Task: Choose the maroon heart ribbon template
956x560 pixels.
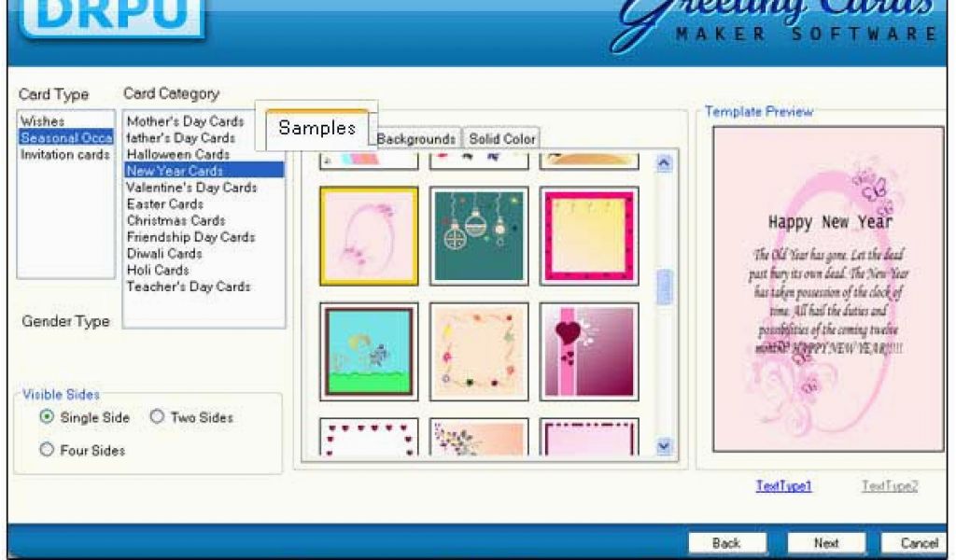Action: (x=588, y=350)
